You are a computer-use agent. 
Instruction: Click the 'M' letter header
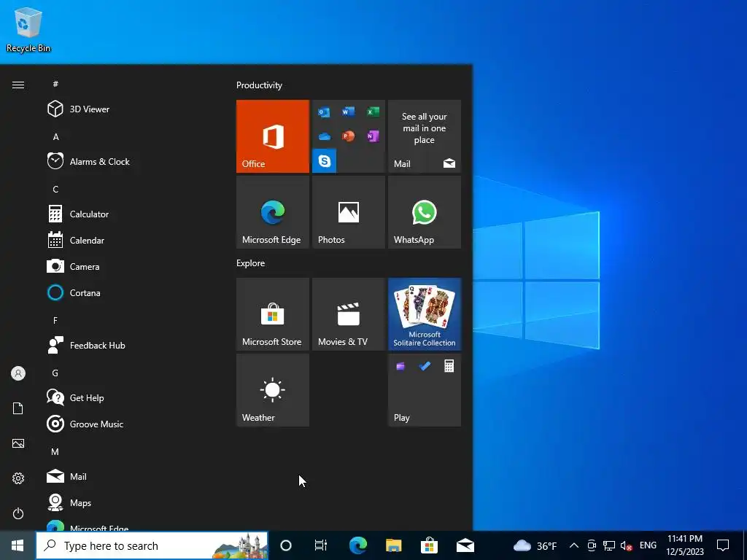pyautogui.click(x=55, y=451)
